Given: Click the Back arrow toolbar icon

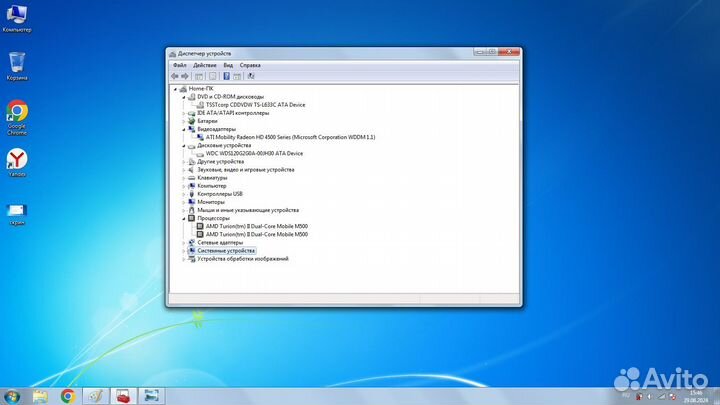Looking at the screenshot, I should coord(175,76).
